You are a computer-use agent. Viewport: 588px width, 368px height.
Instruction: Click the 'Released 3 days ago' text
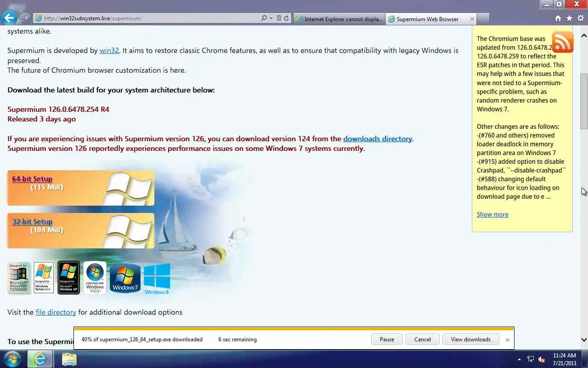click(x=41, y=119)
